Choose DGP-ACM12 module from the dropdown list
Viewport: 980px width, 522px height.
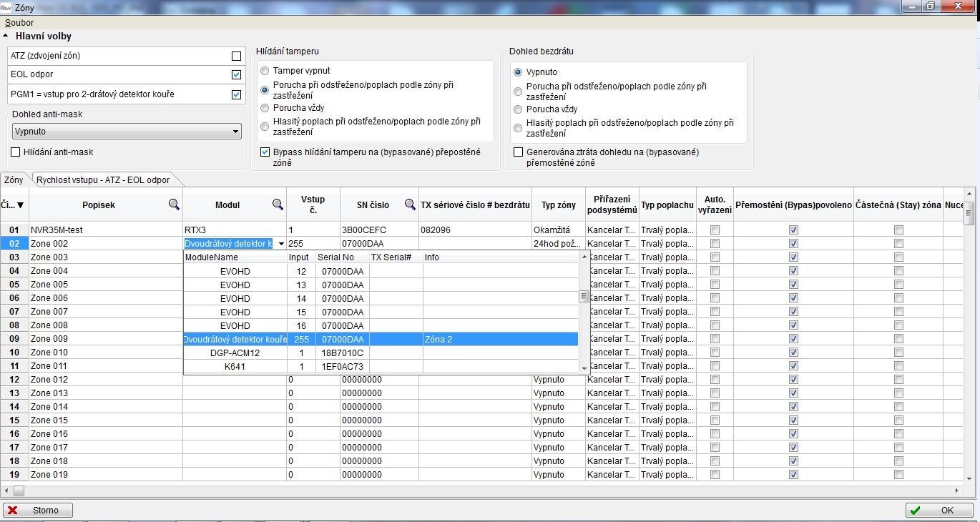(235, 353)
